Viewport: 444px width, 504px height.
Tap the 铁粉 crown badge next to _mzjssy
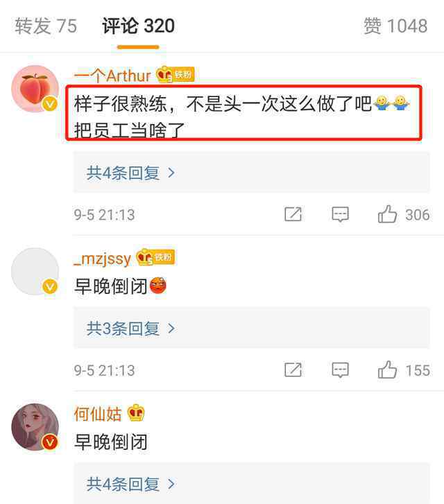(155, 257)
